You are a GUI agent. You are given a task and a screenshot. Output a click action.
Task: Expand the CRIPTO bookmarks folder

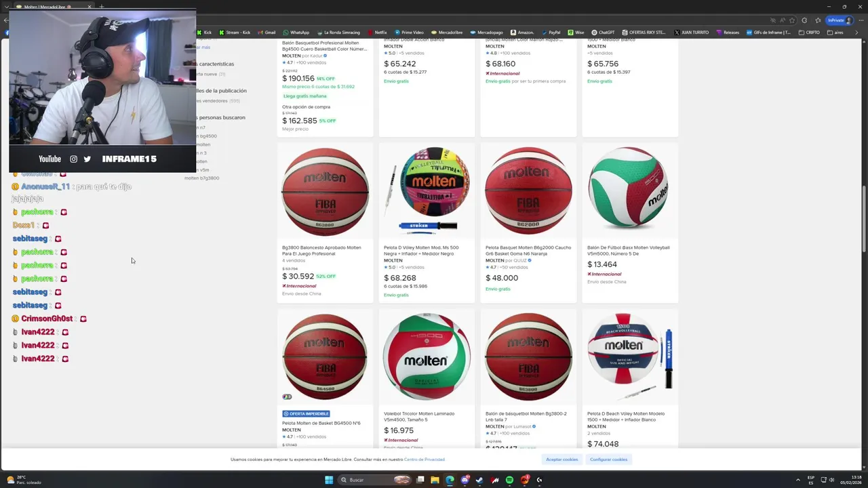pyautogui.click(x=810, y=32)
